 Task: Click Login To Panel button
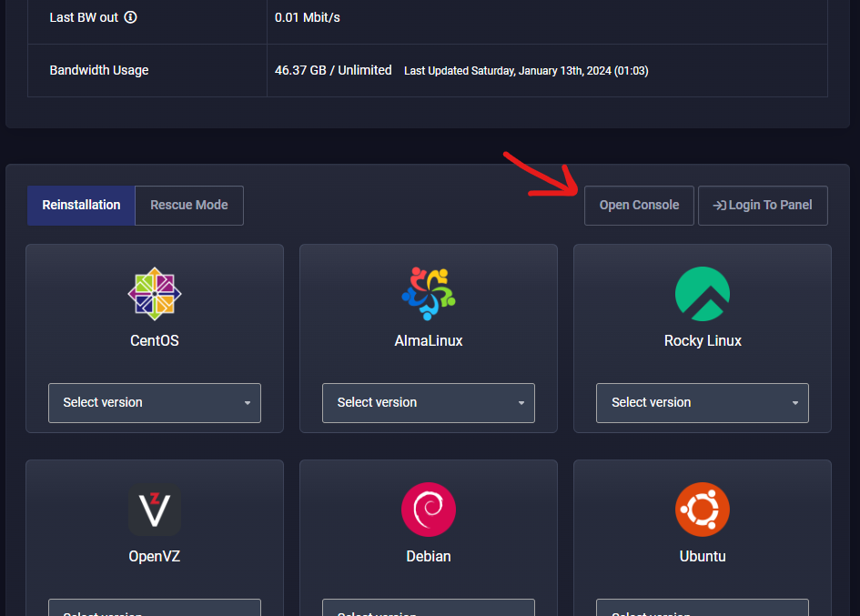click(x=763, y=205)
